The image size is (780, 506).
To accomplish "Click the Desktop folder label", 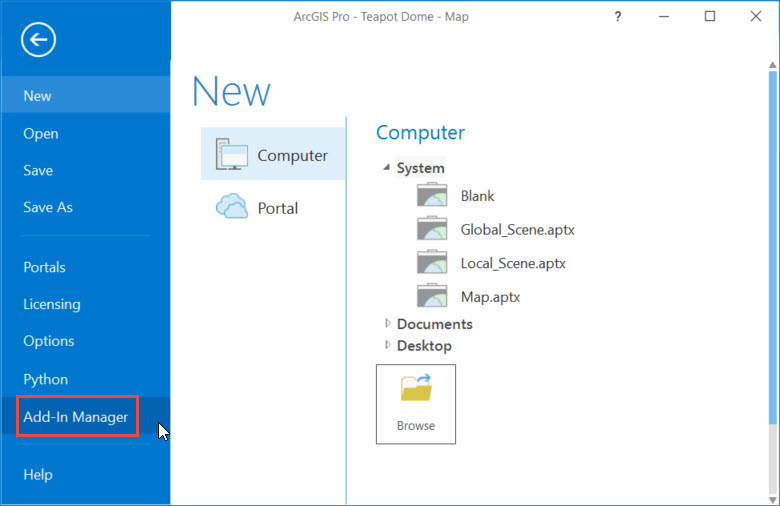I will coord(424,345).
